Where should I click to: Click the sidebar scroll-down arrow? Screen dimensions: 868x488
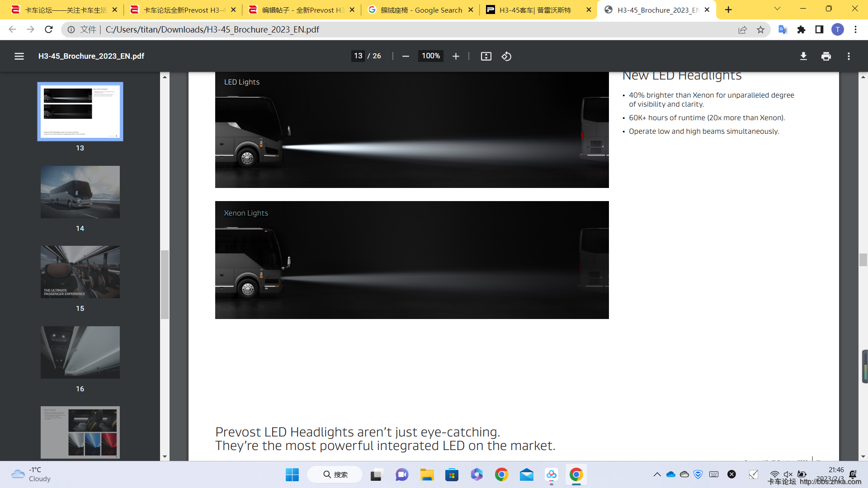(165, 456)
